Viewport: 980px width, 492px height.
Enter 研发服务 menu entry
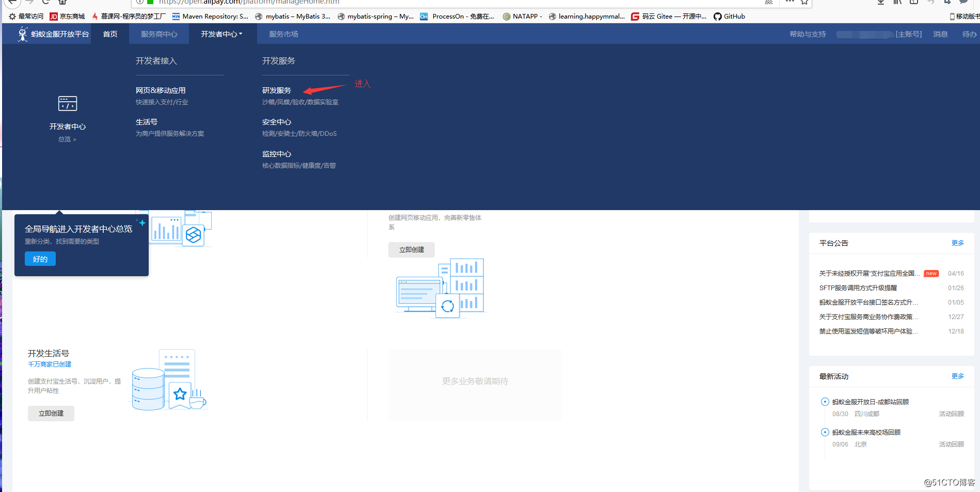pos(277,90)
